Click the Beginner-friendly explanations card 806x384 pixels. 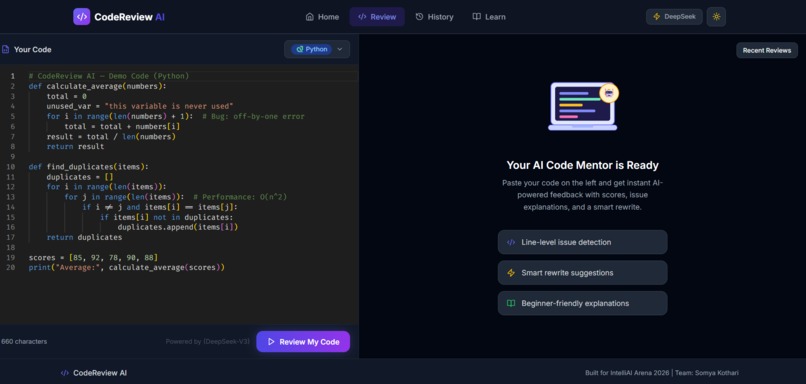582,303
